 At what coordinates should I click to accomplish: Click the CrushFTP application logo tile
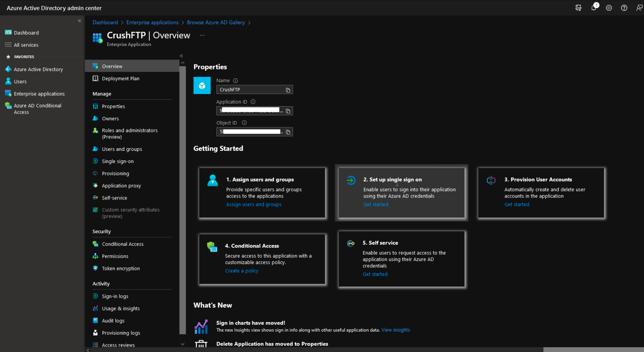202,85
